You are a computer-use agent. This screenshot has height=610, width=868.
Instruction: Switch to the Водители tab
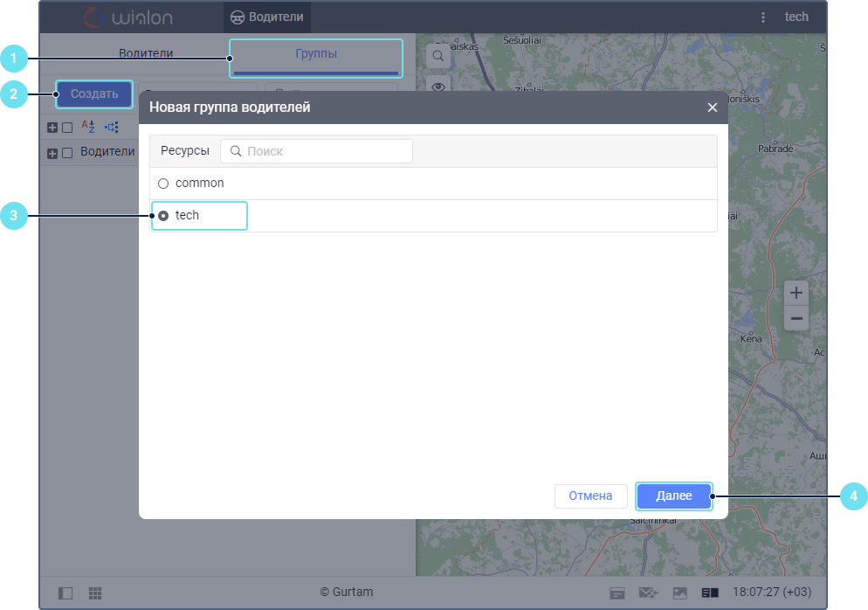pos(146,53)
